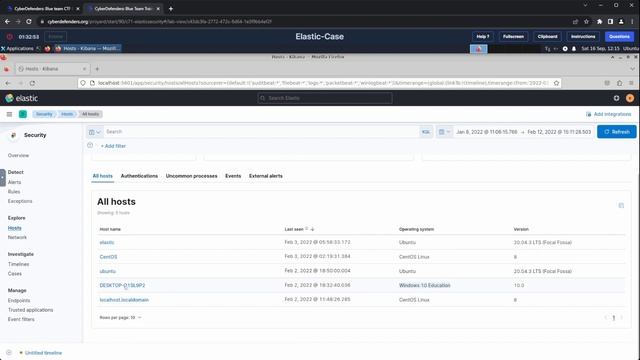Click the filter options icon beside Add filter
Viewport: 640px width, 360px height.
pyautogui.click(x=90, y=145)
